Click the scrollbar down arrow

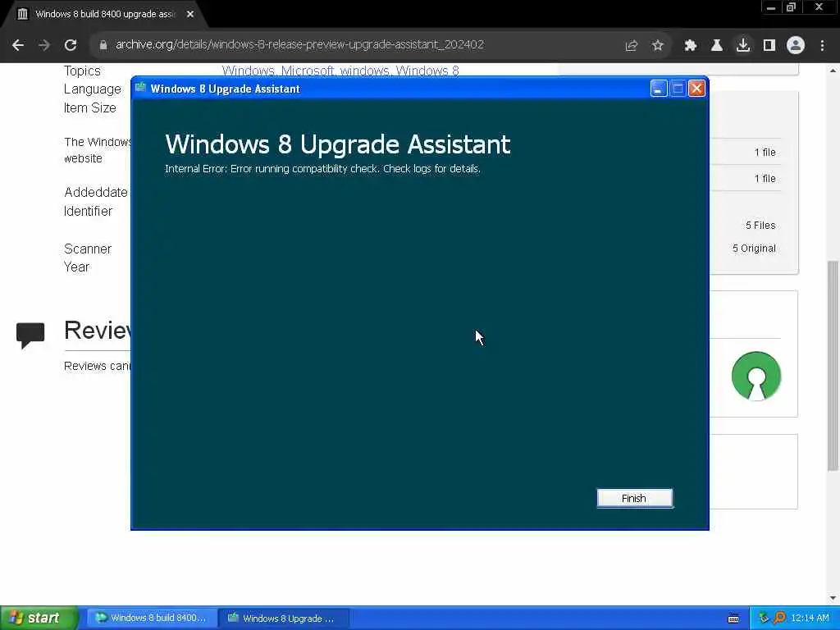click(833, 598)
